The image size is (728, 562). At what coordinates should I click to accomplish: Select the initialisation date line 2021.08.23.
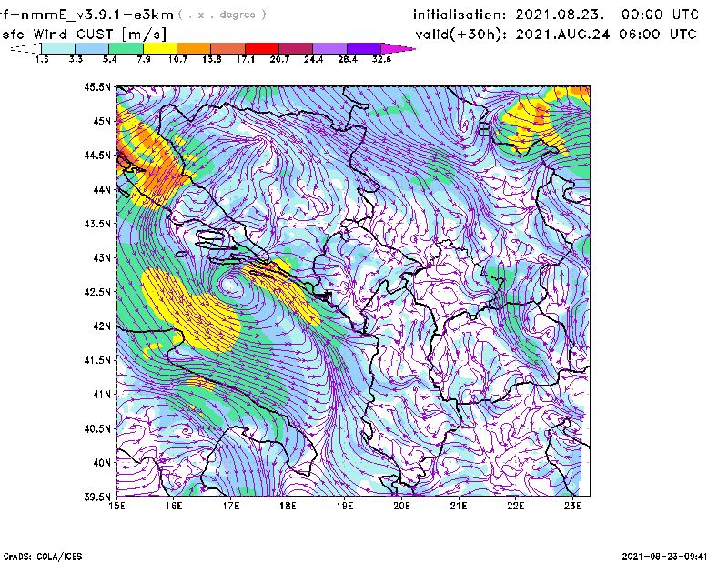click(556, 15)
